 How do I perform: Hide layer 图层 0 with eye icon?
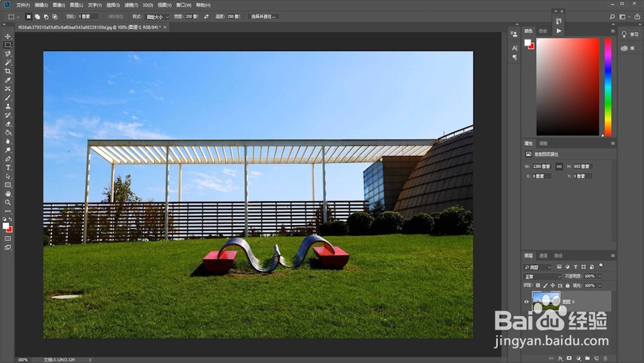pyautogui.click(x=526, y=302)
